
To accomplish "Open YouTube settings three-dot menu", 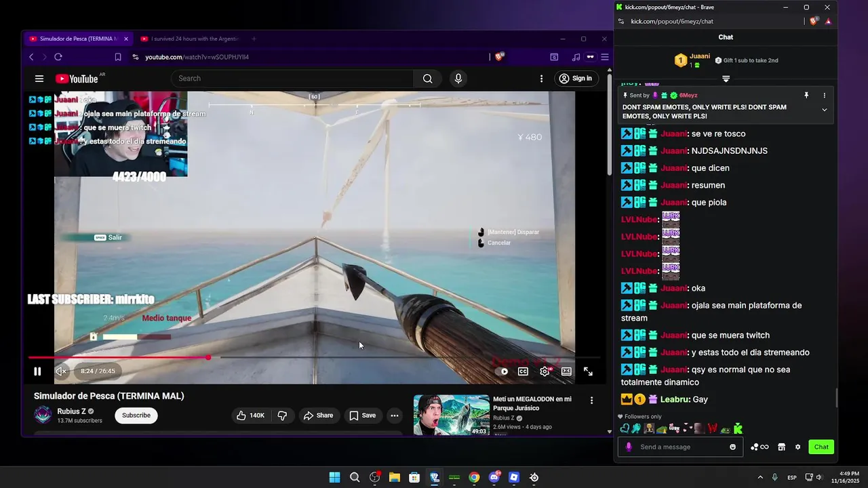I will click(x=541, y=79).
